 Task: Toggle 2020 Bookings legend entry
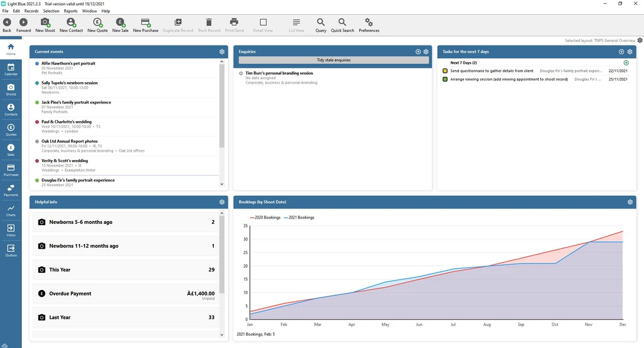(265, 217)
